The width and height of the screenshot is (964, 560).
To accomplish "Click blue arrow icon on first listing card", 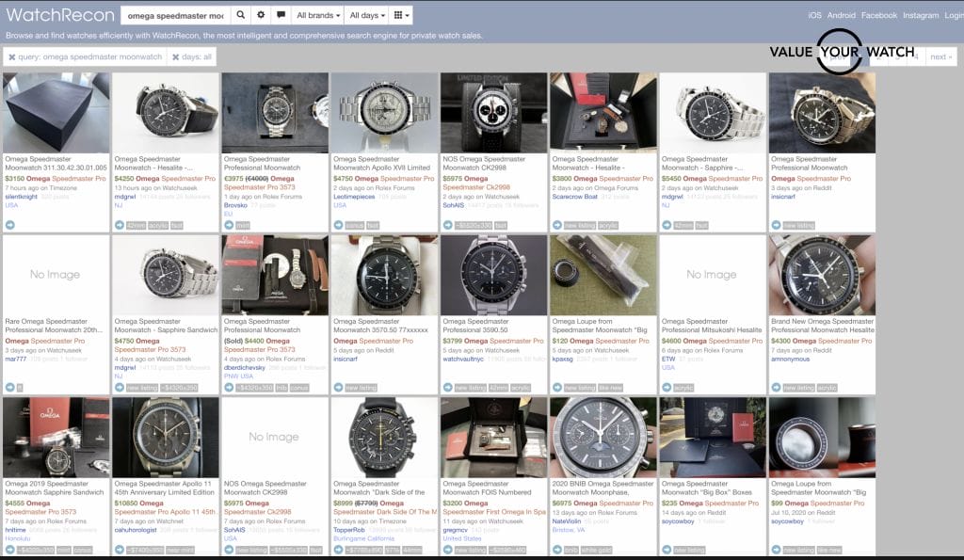I will pos(9,225).
